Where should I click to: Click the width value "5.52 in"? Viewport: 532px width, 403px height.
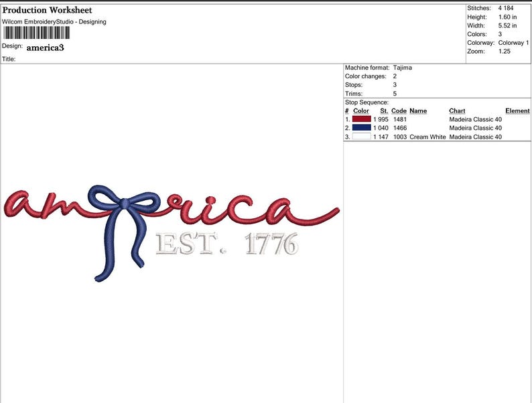508,25
